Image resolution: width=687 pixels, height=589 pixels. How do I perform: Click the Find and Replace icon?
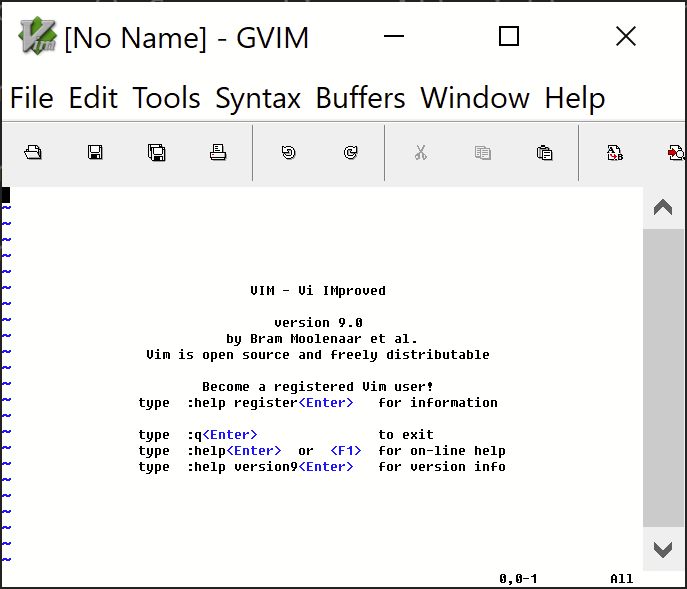tap(615, 153)
